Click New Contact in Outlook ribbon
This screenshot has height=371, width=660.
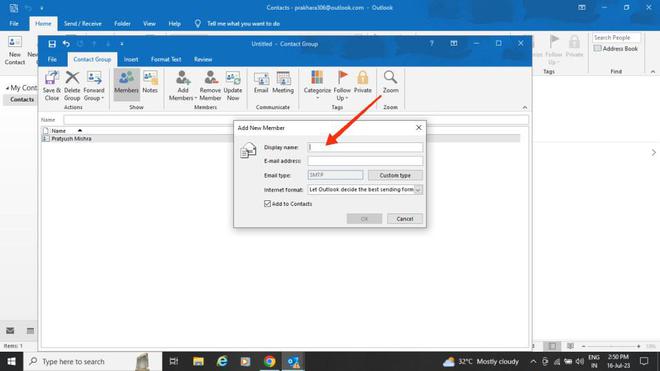[15, 50]
